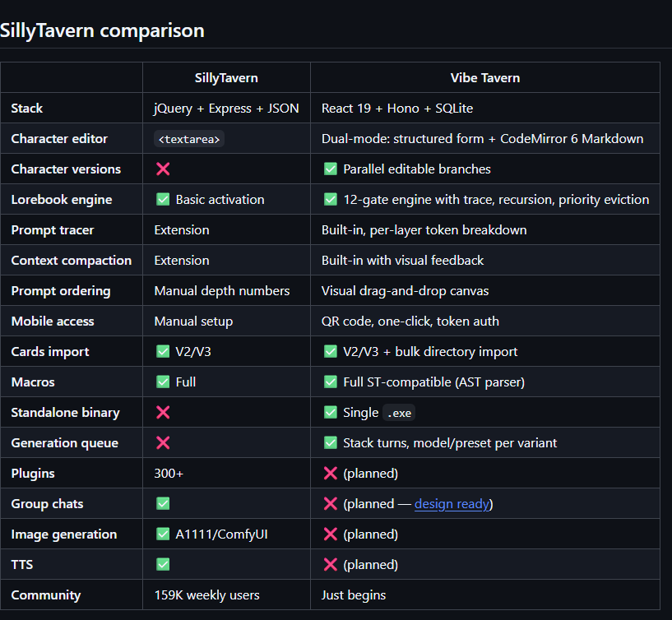Click the Vibe Tavern column header
The width and height of the screenshot is (672, 620).
click(485, 78)
